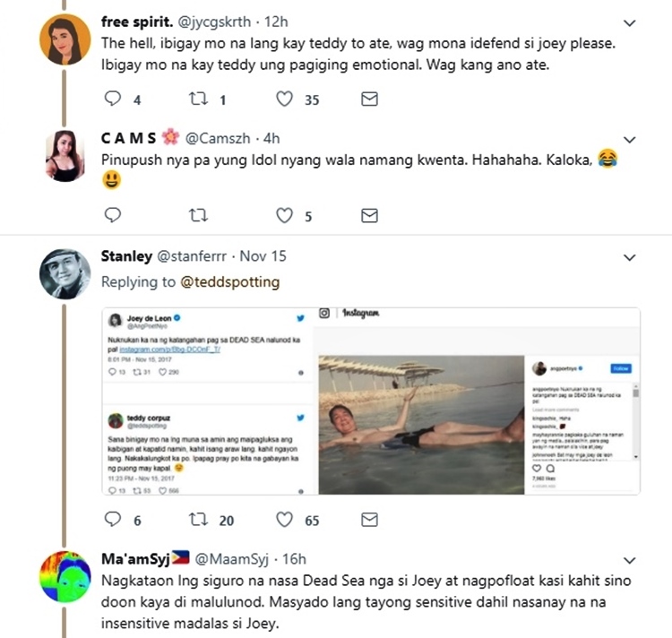Reply to CAMS's tweet
Viewport: 672px width, 638px height.
[x=113, y=215]
